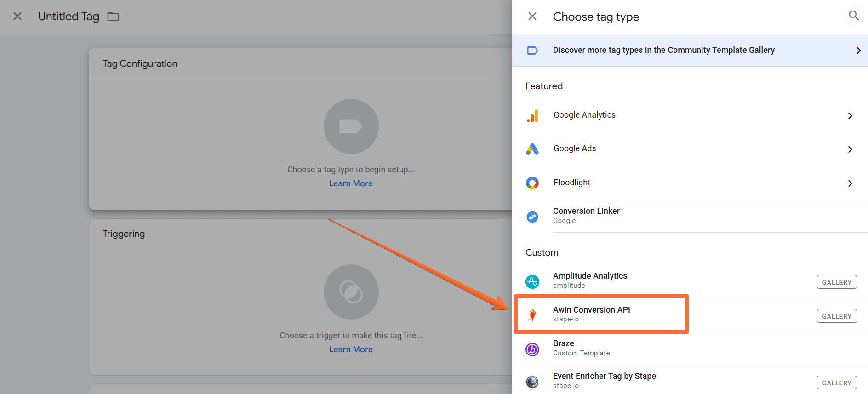Expand Google Ads tag types chevron
This screenshot has width=868, height=394.
pos(850,149)
